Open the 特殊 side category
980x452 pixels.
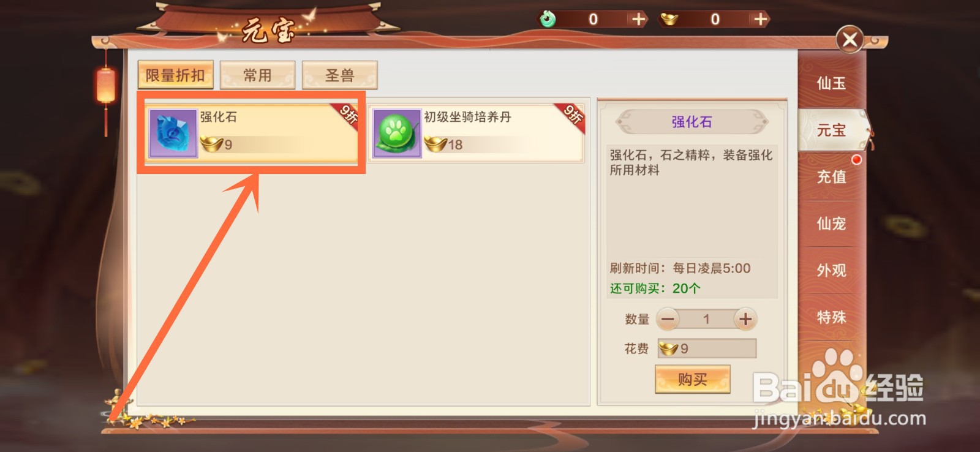pyautogui.click(x=831, y=317)
